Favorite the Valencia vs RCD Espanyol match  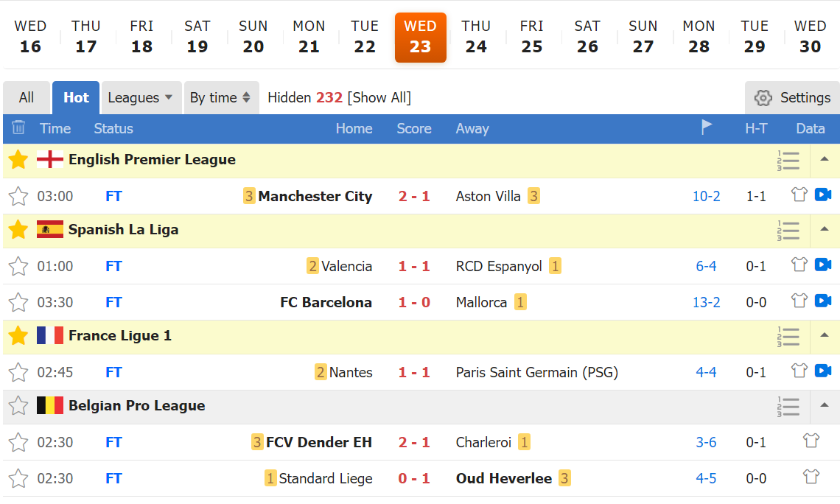18,266
